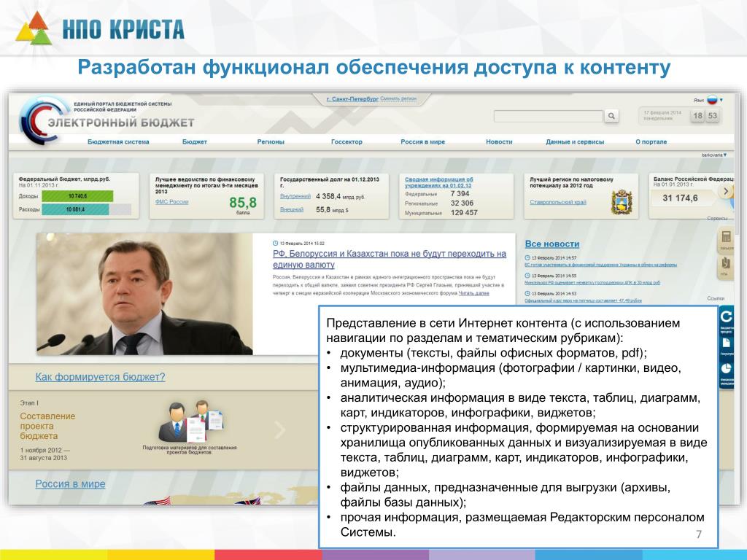
Task: Click the calculator service sidebar icon
Action: coord(726,237)
